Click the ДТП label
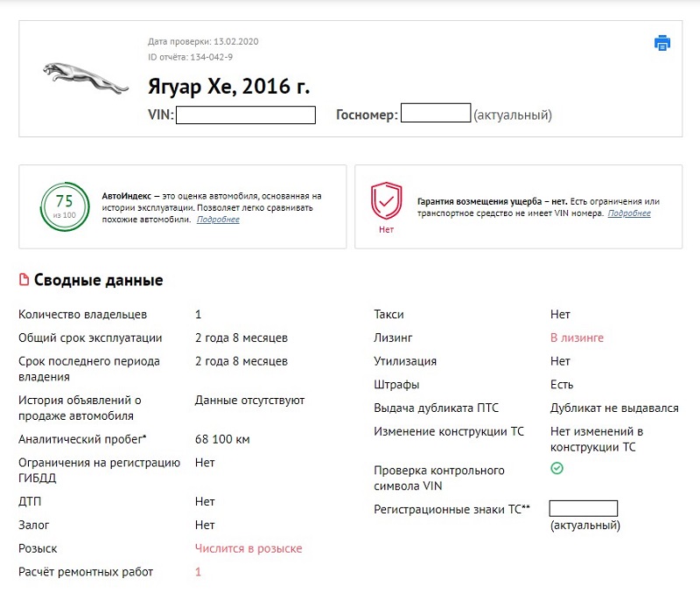This screenshot has height=593, width=700. (30, 501)
